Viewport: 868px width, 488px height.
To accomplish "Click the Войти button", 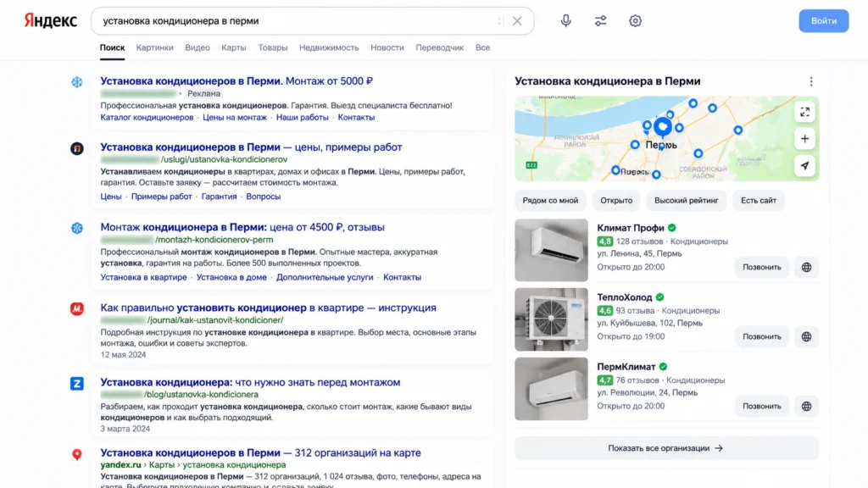I will pyautogui.click(x=824, y=21).
